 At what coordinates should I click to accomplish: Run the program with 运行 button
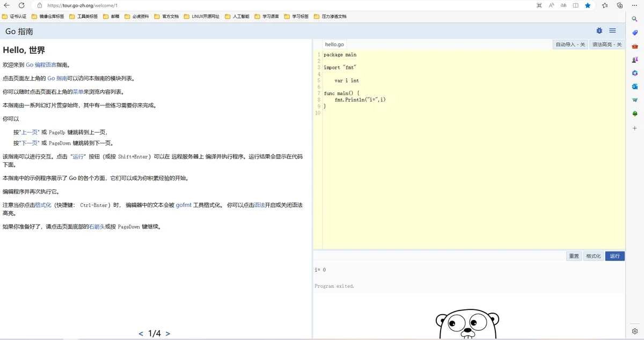click(615, 256)
